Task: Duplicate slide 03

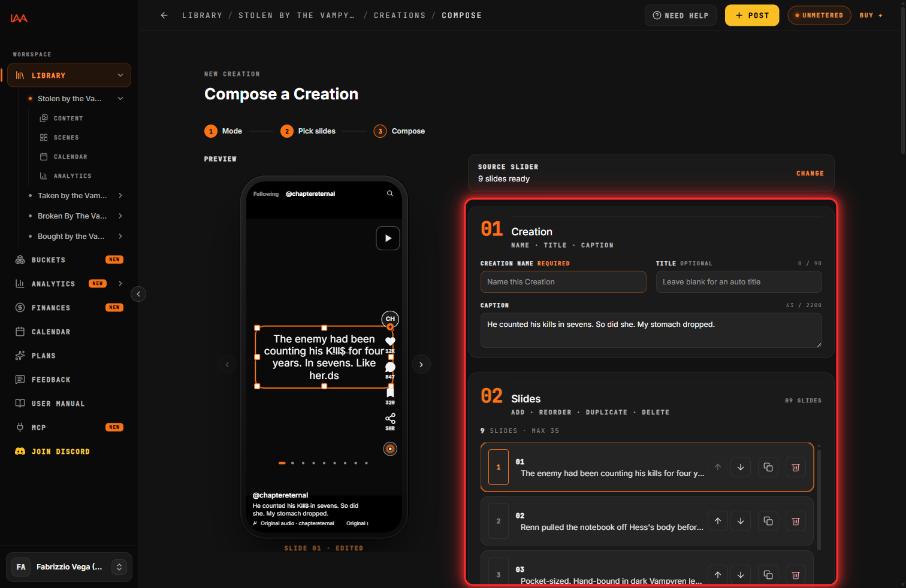Action: pos(768,575)
